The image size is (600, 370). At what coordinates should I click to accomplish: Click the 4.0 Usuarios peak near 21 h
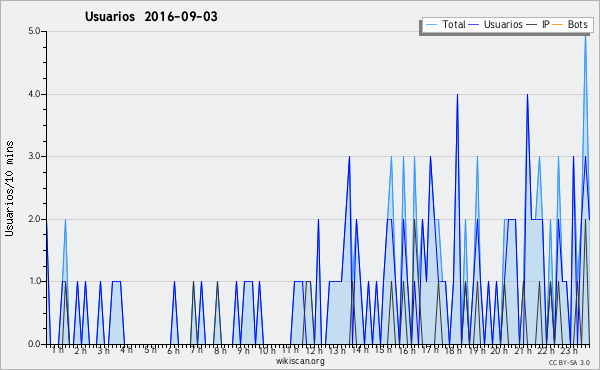click(x=527, y=96)
